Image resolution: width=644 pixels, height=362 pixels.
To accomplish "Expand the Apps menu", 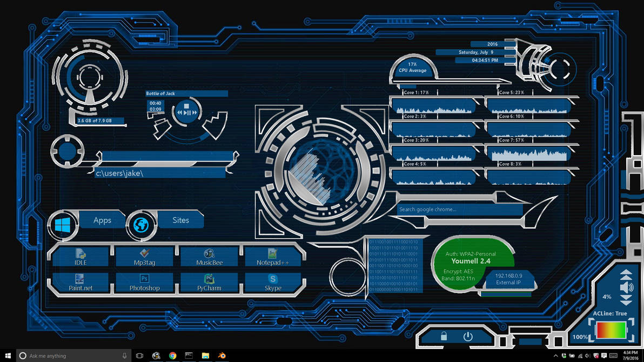I will tap(102, 220).
